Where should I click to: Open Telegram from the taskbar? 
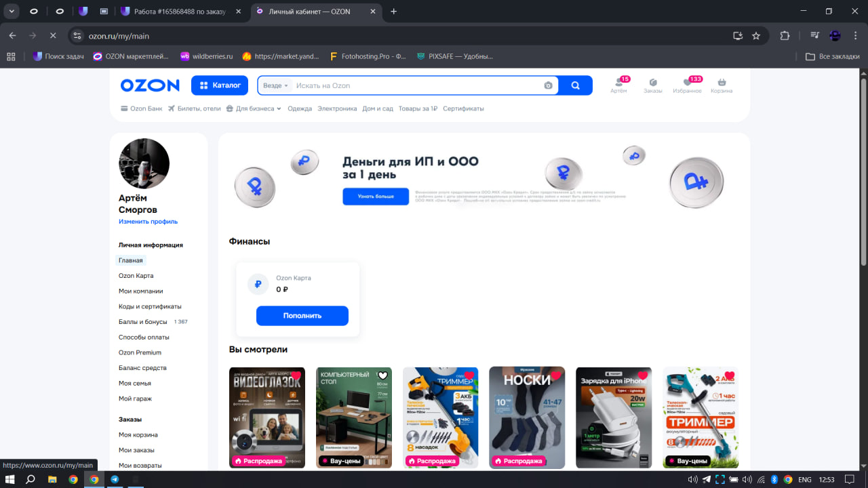click(115, 479)
